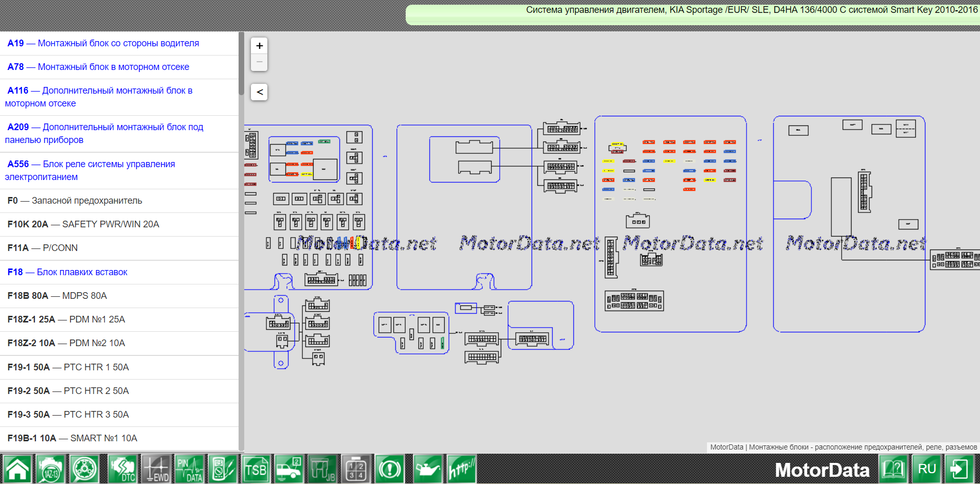Click the Home icon in bottom toolbar
Image resolution: width=980 pixels, height=484 pixels.
17,469
